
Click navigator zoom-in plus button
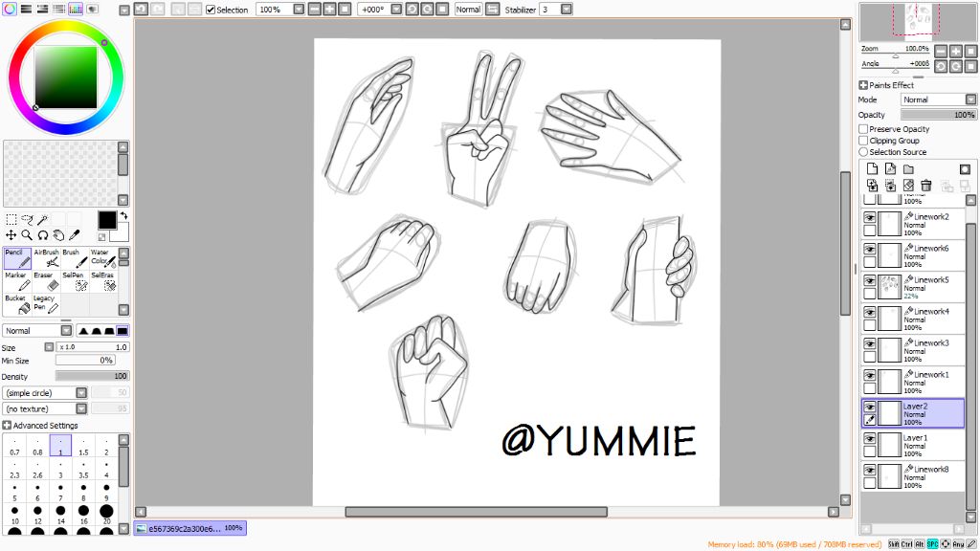tap(956, 52)
